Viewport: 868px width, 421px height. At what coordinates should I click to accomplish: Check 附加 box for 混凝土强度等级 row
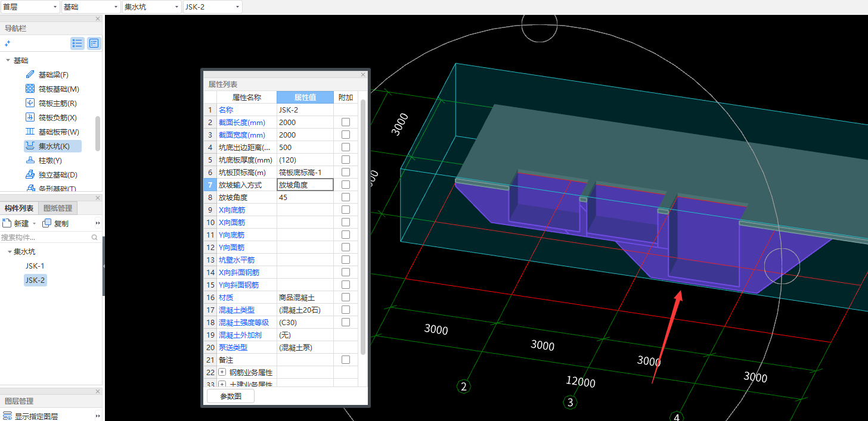click(346, 322)
